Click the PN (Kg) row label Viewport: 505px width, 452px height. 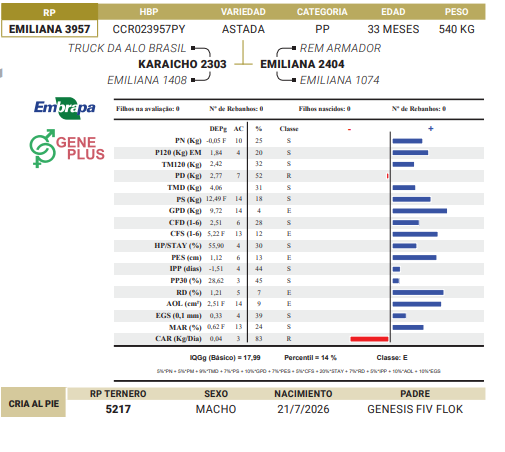188,141
